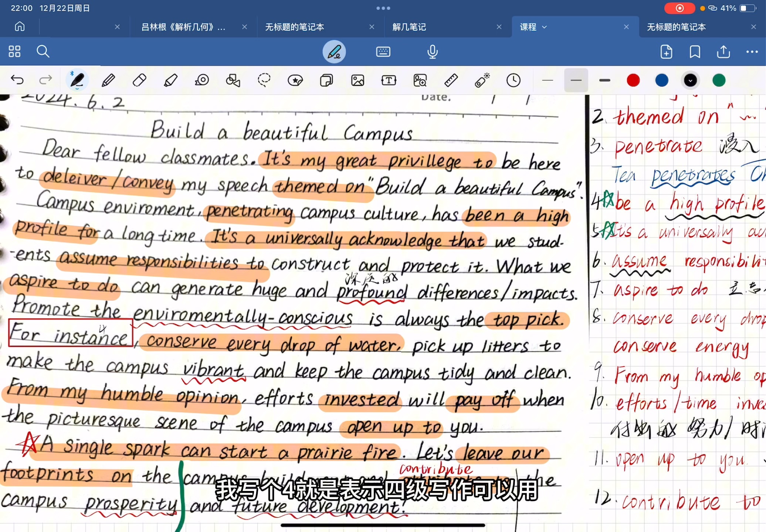Open the timer clock tool
Screen dimensions: 766x532
point(514,80)
